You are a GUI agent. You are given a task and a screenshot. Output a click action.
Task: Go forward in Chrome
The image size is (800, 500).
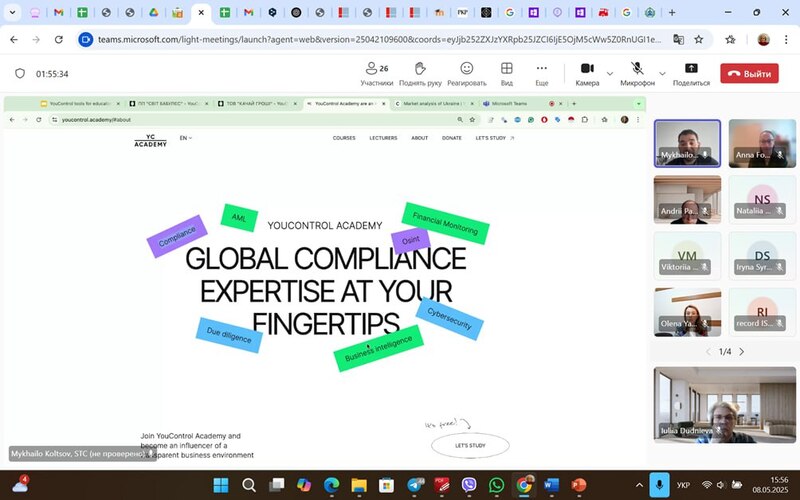tap(36, 39)
